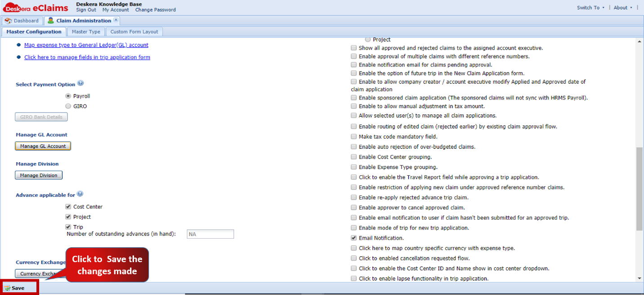Select the GIRO payment radio button

[68, 106]
